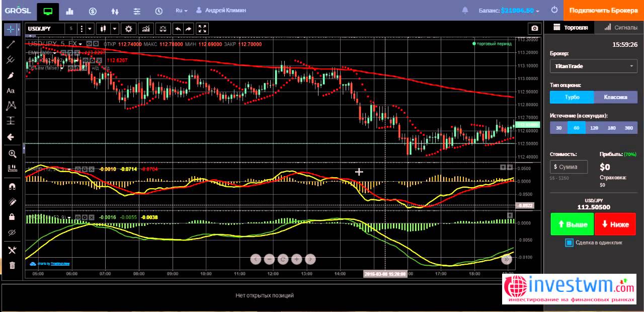The height and width of the screenshot is (312, 644).
Task: Take chart snapshot with camera icon
Action: click(534, 29)
